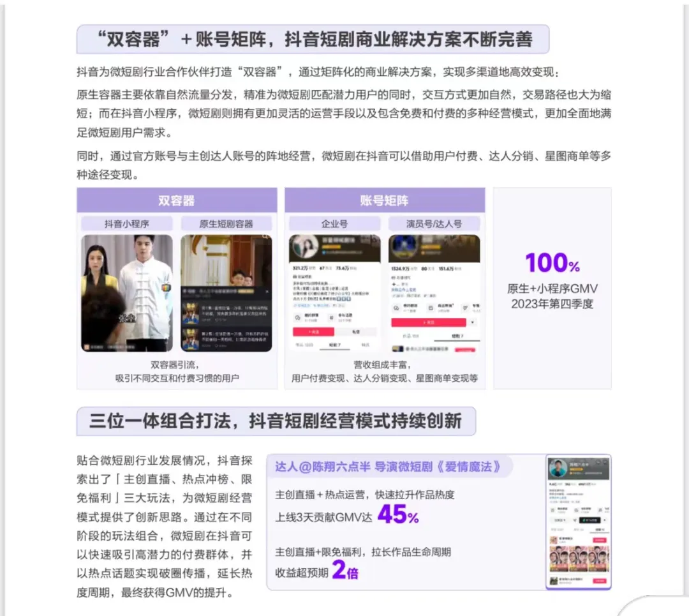Click the '达人@陈翔六点半 导演微短剧' title
The width and height of the screenshot is (689, 616).
[388, 467]
